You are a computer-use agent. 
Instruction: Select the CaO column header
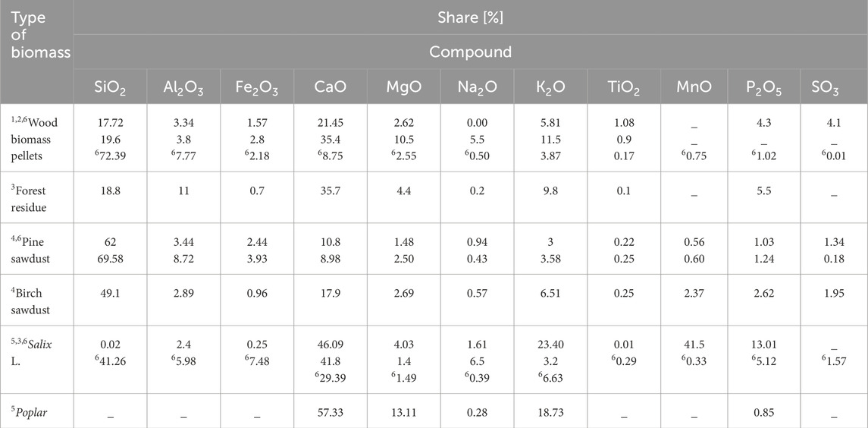coord(330,87)
